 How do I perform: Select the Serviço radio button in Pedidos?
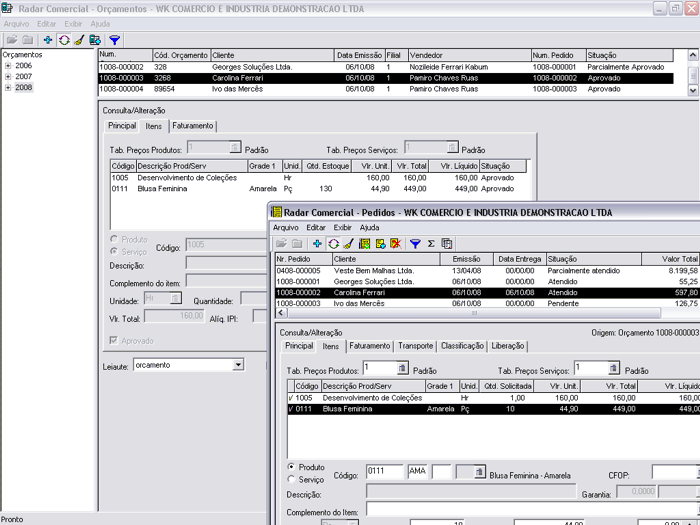click(x=292, y=479)
